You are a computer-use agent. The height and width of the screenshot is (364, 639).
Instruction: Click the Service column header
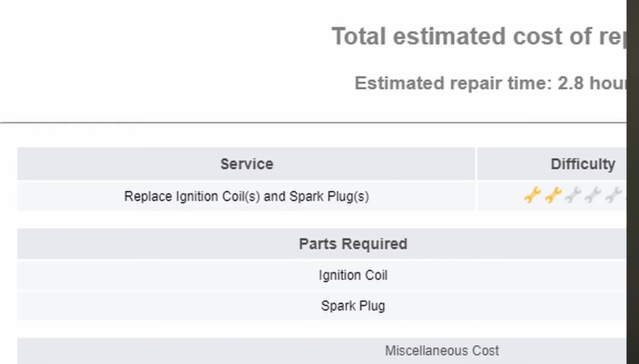coord(246,164)
